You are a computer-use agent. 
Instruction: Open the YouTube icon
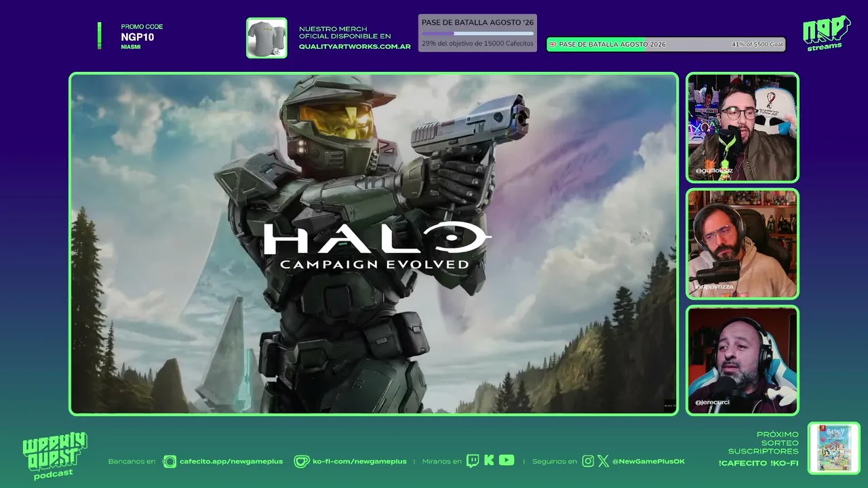click(507, 461)
